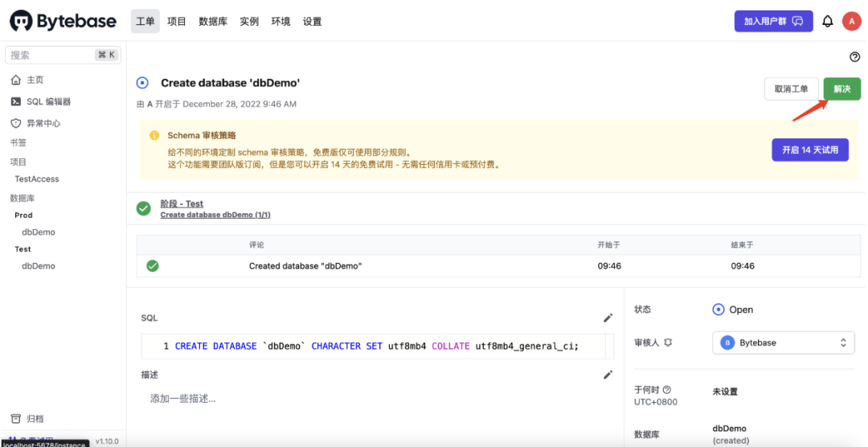Open dbDemo under Prod
The image size is (868, 447).
(39, 232)
